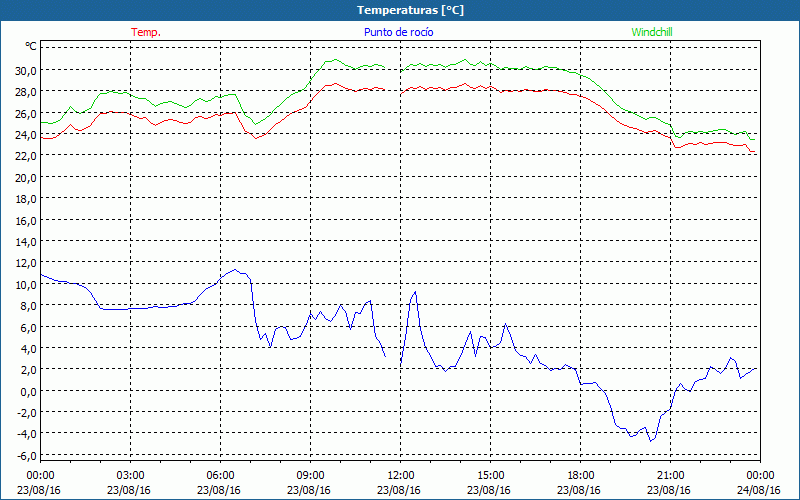Click the 12:00 time axis label

pos(401,476)
